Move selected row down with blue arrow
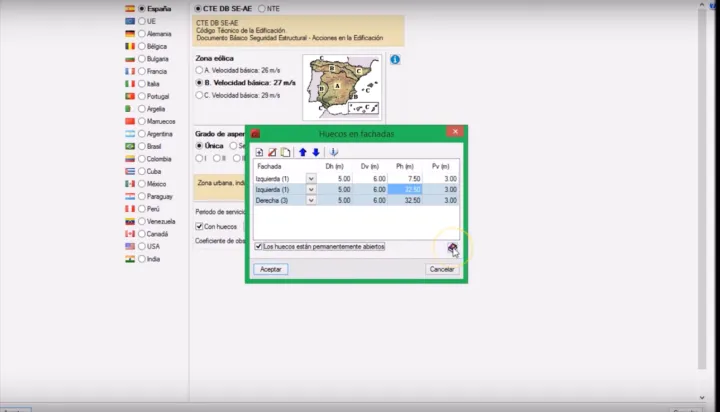The height and width of the screenshot is (412, 720). (316, 152)
